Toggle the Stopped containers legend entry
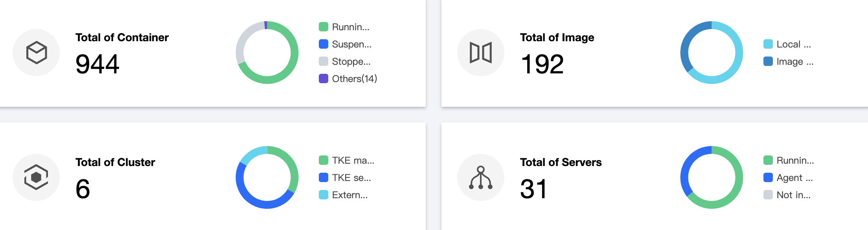Screen dimensions: 868x230 pos(351,62)
